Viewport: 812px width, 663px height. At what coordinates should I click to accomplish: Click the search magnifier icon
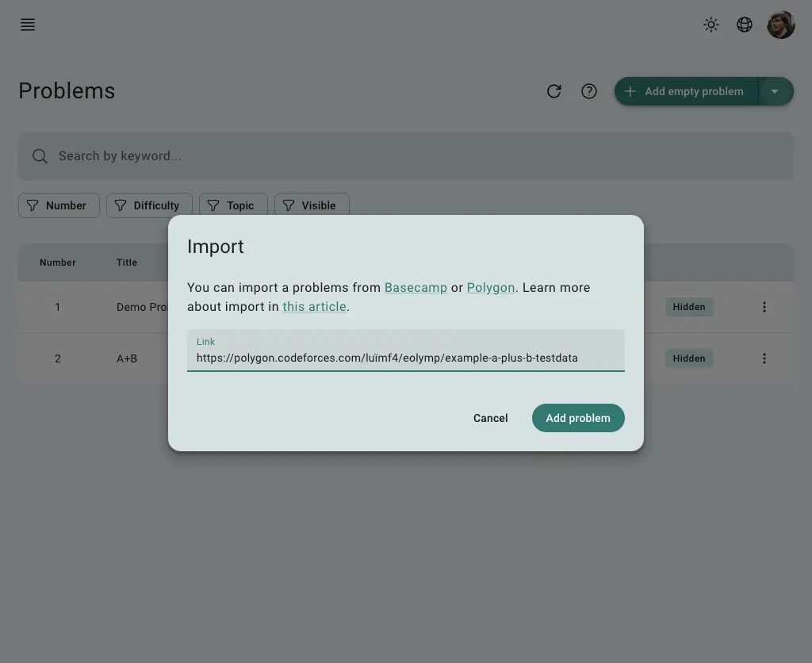[x=40, y=155]
